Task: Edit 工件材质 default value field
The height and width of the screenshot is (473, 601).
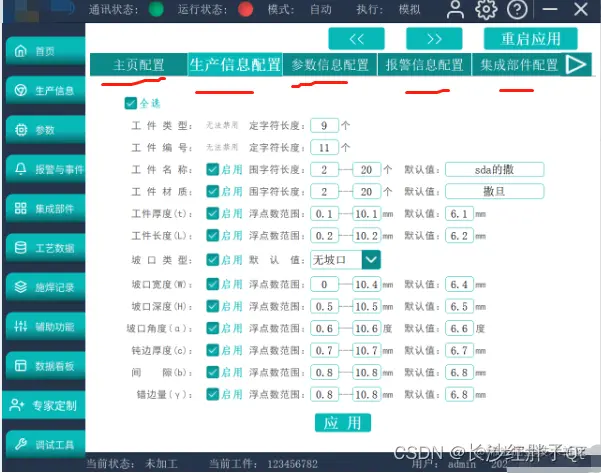Action: tap(494, 191)
